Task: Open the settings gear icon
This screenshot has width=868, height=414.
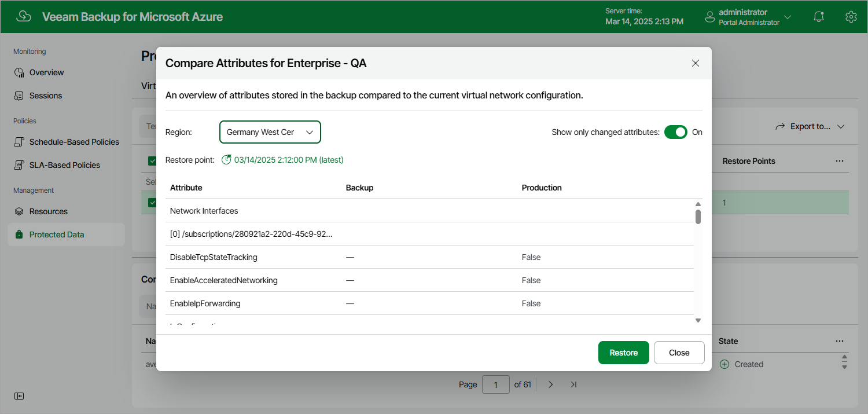Action: tap(851, 17)
